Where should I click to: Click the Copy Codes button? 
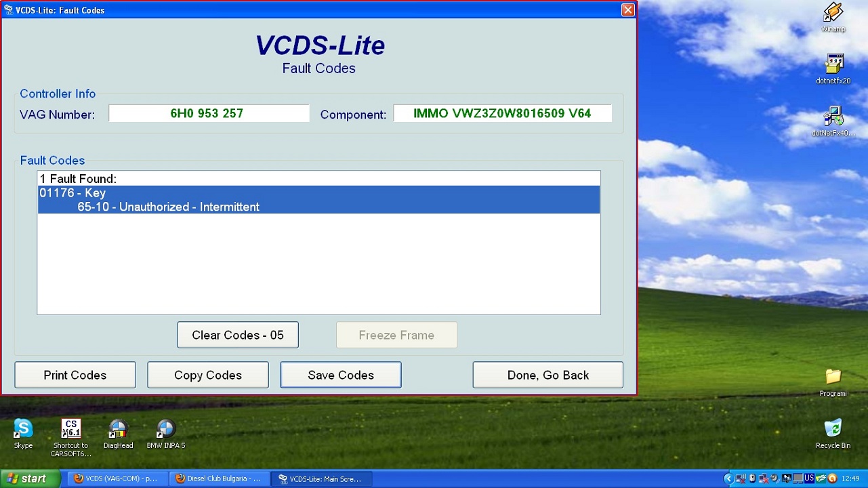tap(208, 375)
